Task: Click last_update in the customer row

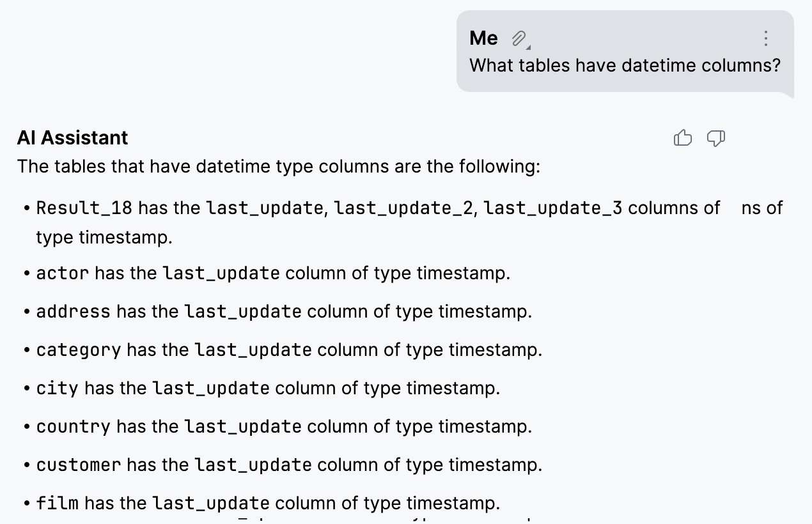Action: (x=253, y=465)
